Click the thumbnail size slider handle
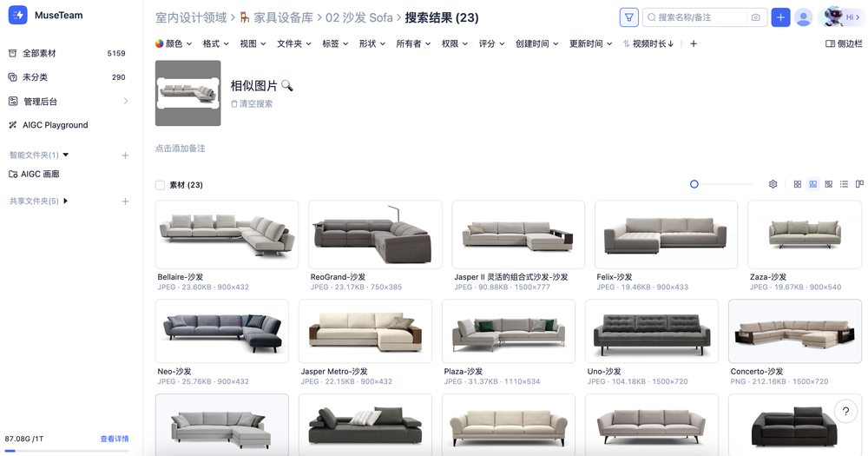868x456 pixels. point(694,184)
